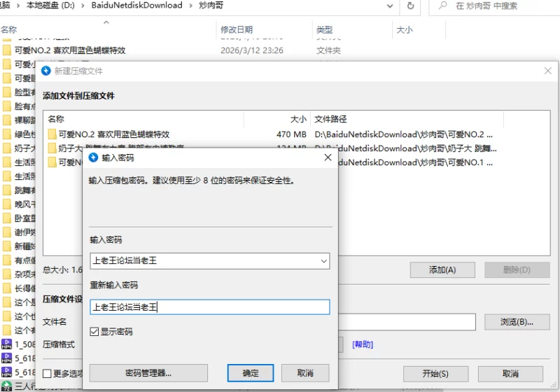Open the 输入密码 field dropdown arrow
This screenshot has height=392, width=560.
(x=323, y=261)
